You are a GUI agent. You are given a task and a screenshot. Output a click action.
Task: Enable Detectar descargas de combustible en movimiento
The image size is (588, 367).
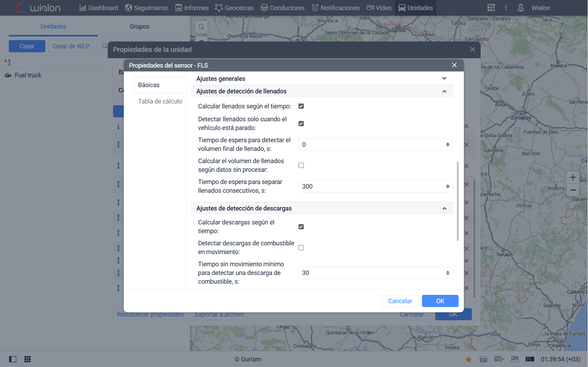click(301, 248)
